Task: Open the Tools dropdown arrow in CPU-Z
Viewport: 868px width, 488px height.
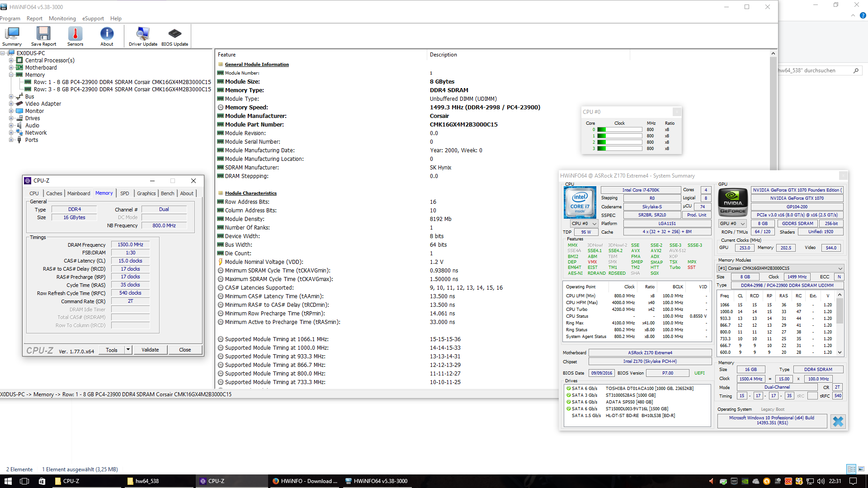Action: click(128, 350)
